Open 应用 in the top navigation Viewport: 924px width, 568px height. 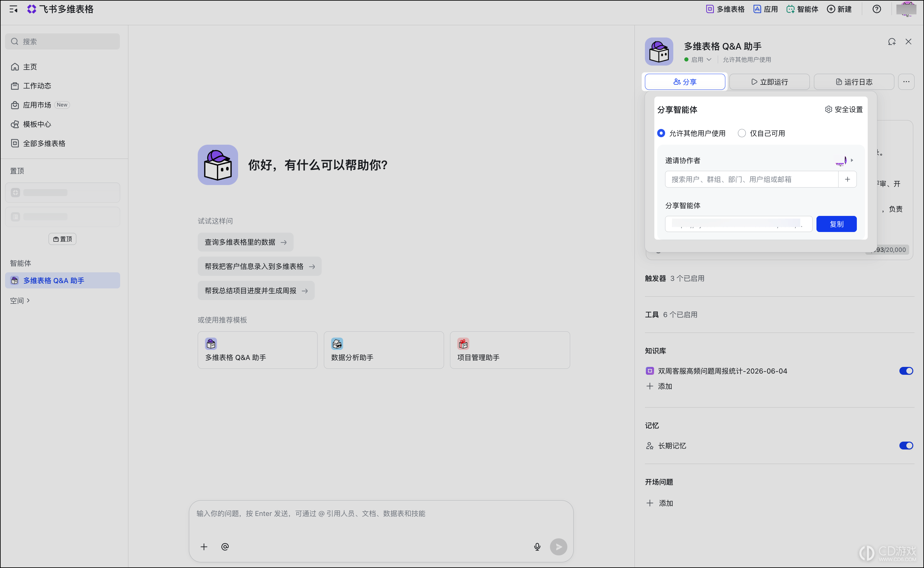point(766,9)
